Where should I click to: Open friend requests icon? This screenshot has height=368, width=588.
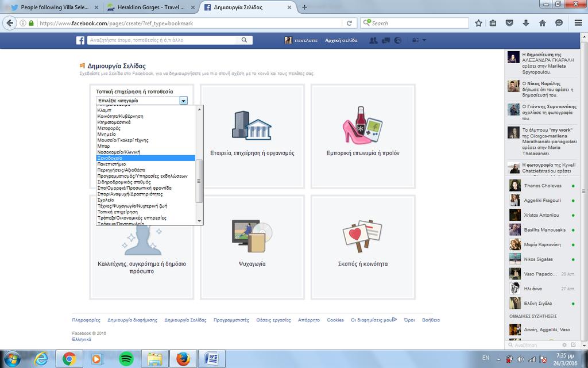point(373,40)
